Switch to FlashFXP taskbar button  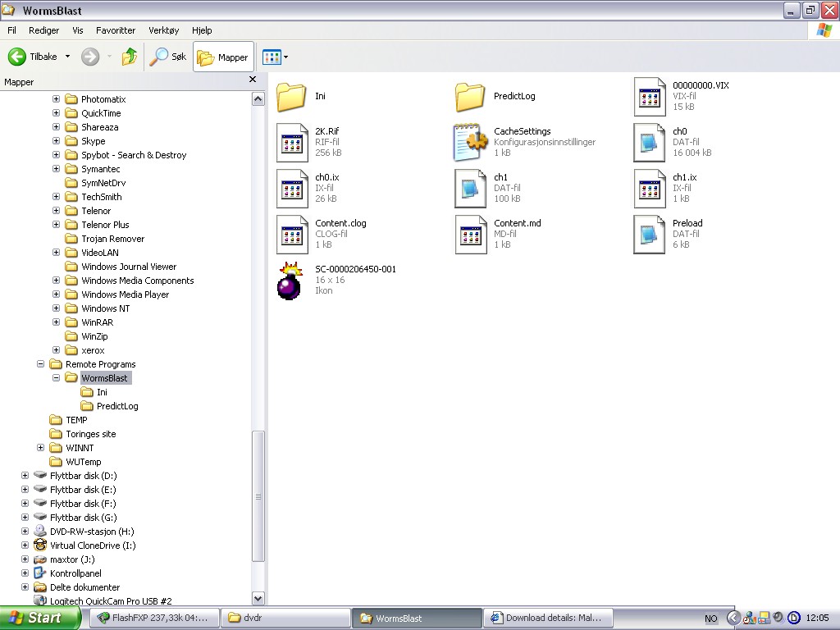click(x=153, y=618)
